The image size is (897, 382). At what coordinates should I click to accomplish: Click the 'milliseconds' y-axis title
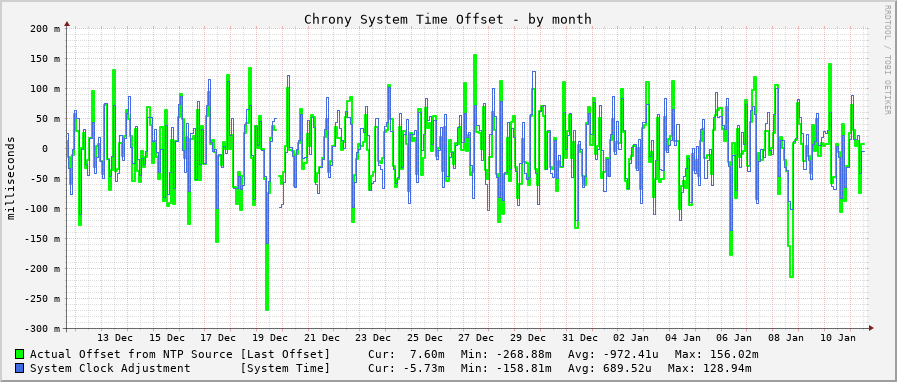[x=11, y=178]
